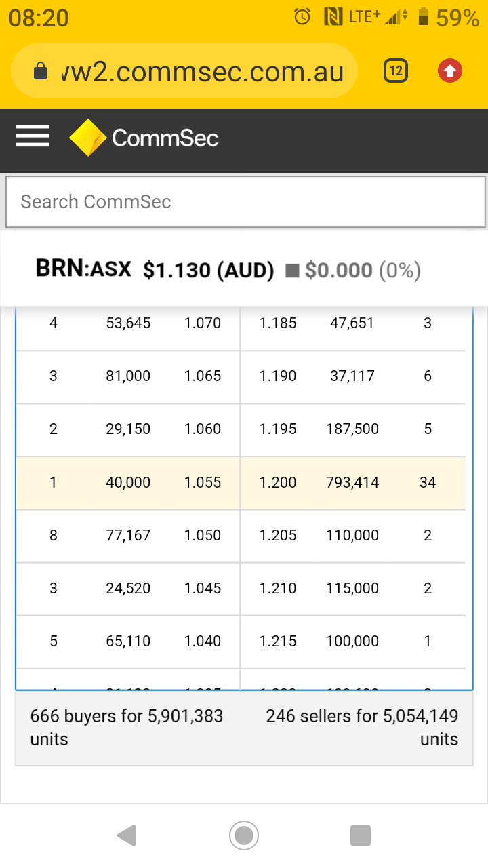Tap the 1.215 sell price row
488x868 pixels.
coord(278,642)
